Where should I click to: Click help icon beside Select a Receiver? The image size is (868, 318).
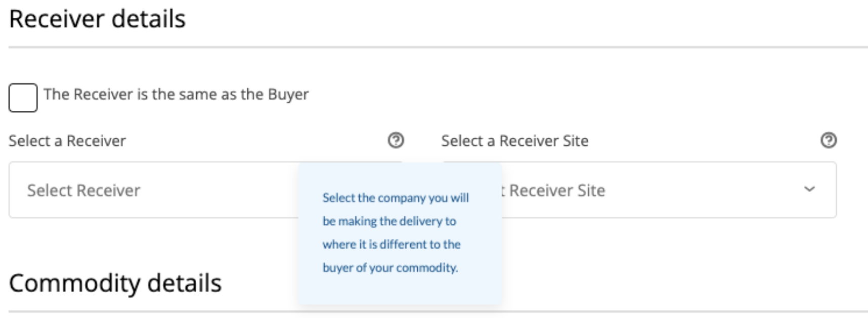point(396,140)
